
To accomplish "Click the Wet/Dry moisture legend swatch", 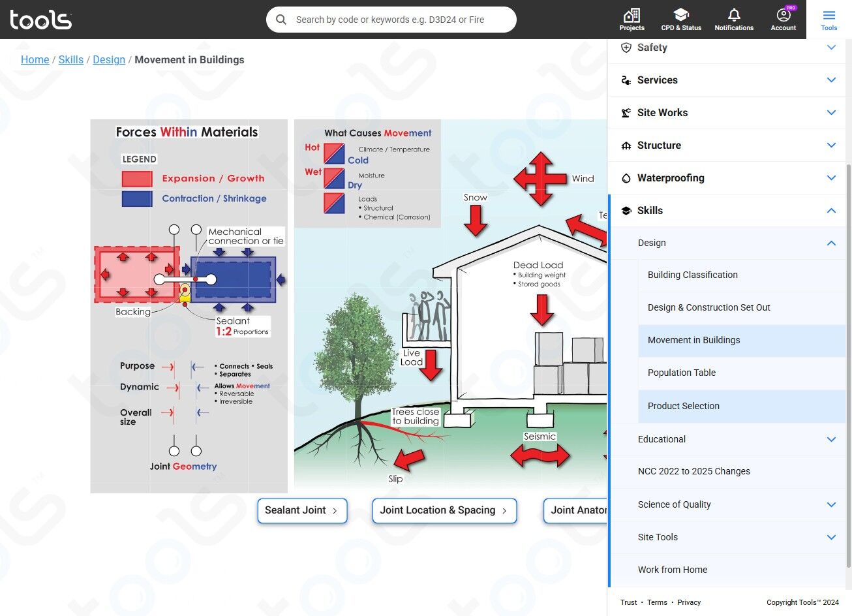I will [x=334, y=178].
